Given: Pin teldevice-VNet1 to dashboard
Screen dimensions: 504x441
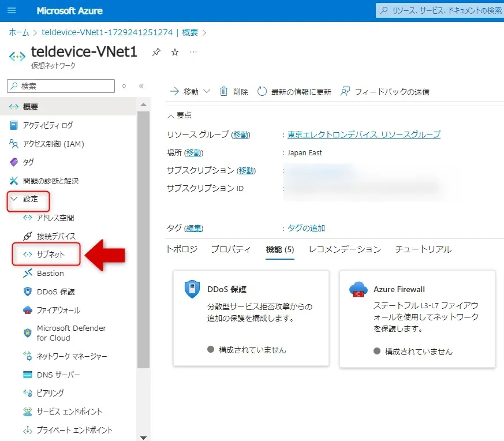Looking at the screenshot, I should coord(156,52).
